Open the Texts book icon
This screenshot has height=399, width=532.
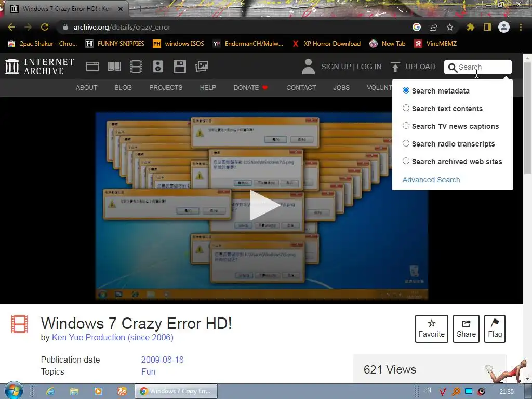[114, 66]
